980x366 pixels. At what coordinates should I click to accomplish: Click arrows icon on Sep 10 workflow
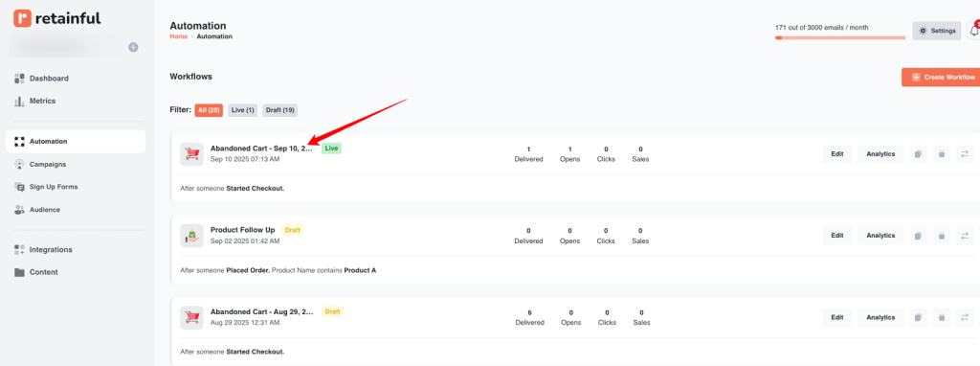click(965, 154)
